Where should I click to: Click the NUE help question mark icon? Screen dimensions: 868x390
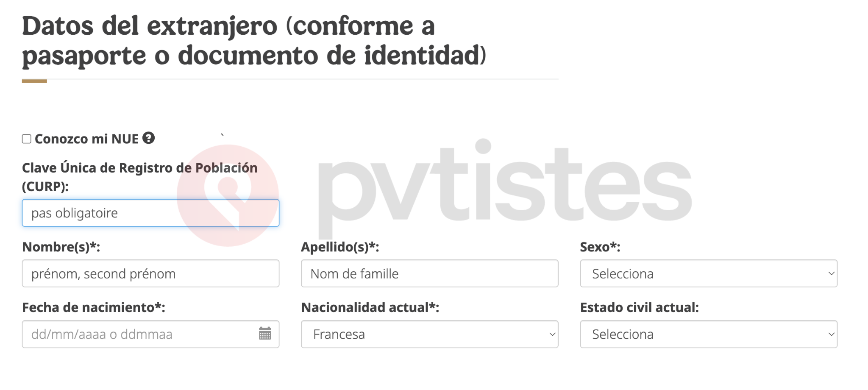(x=149, y=138)
